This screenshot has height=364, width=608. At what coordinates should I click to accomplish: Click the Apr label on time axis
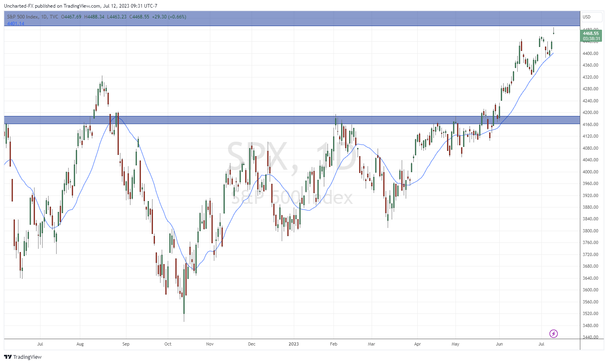(417, 344)
